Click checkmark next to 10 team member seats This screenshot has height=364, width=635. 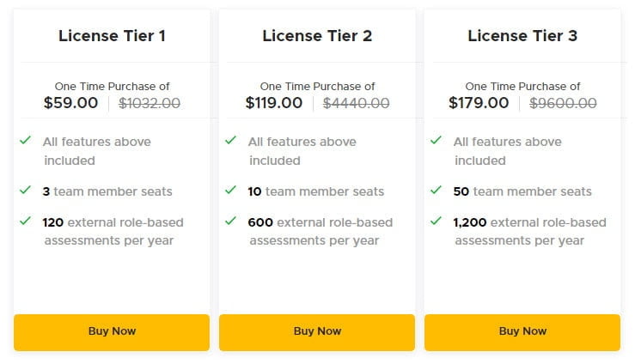[x=230, y=190]
